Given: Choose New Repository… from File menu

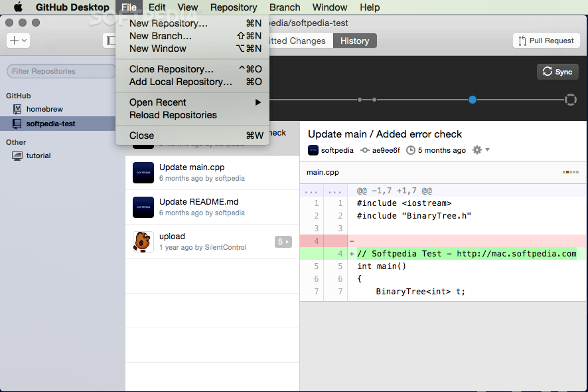Looking at the screenshot, I should click(192, 23).
